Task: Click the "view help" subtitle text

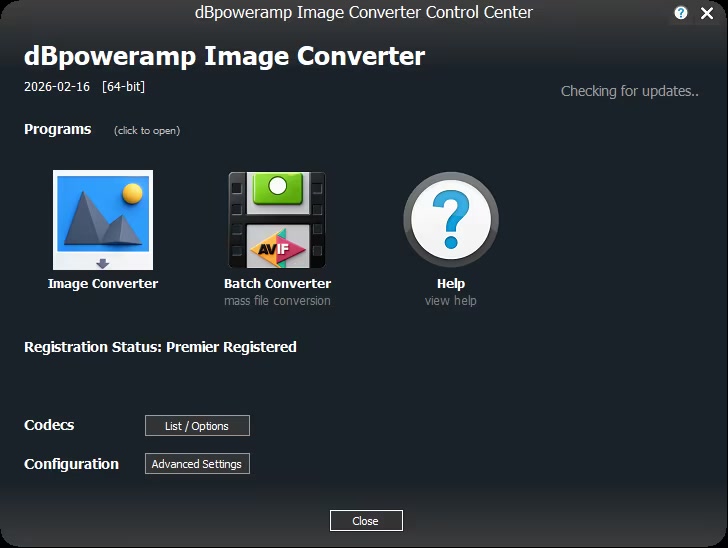Action: [450, 301]
